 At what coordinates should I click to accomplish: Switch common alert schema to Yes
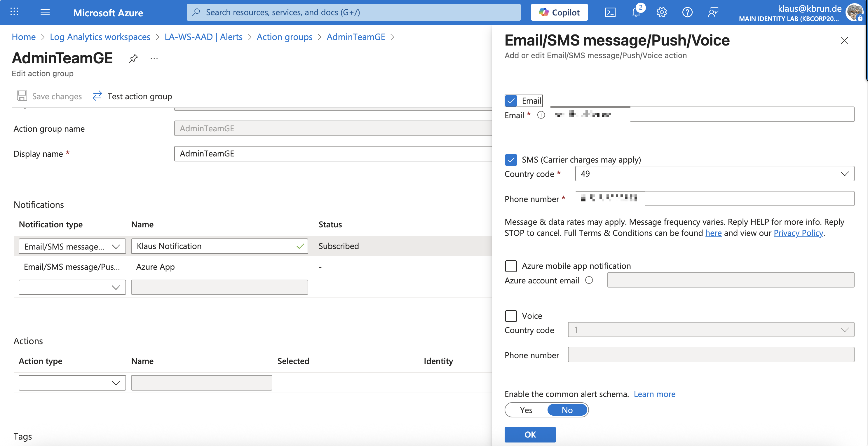click(x=526, y=410)
